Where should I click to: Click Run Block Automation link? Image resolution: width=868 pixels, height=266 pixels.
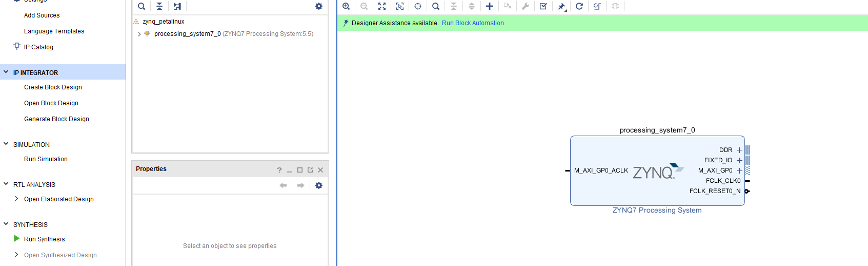pyautogui.click(x=473, y=23)
